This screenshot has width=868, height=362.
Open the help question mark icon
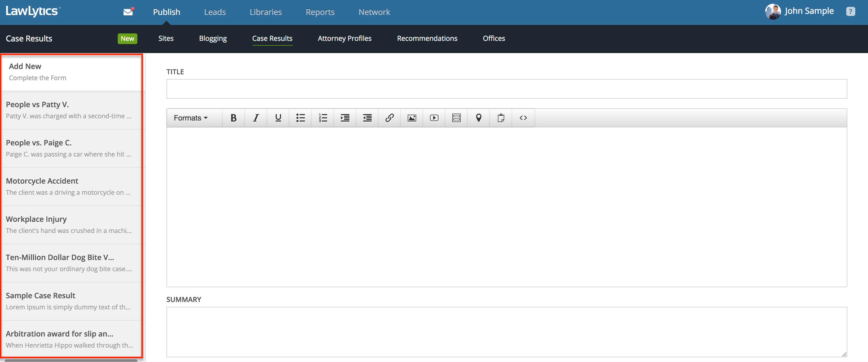(x=850, y=11)
